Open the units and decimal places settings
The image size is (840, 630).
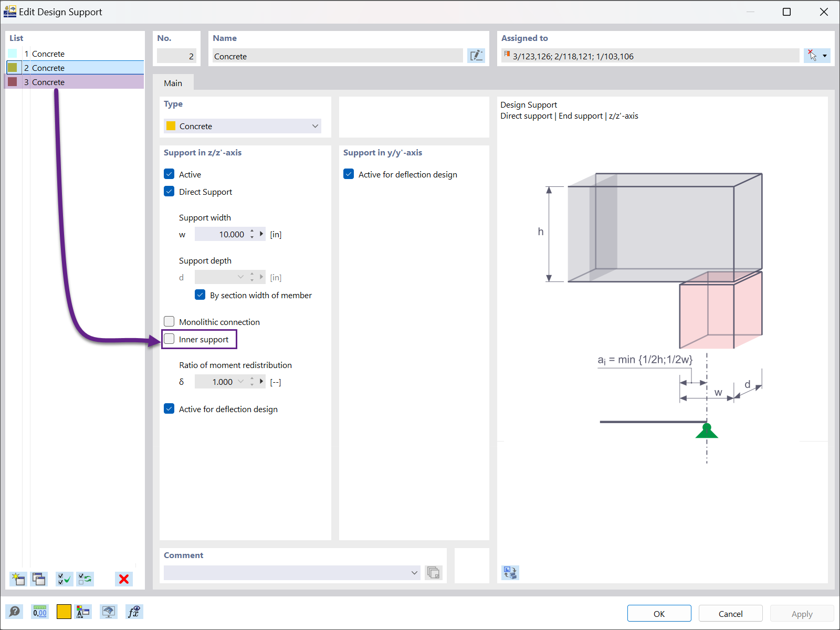39,612
